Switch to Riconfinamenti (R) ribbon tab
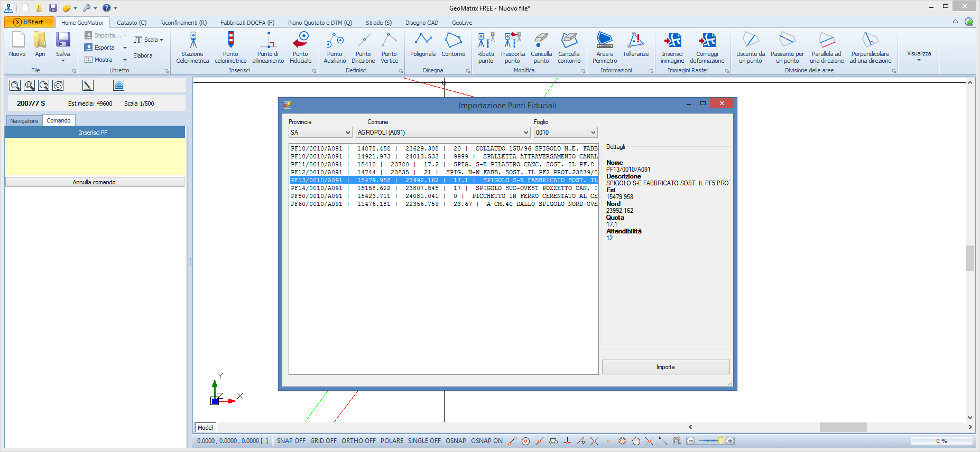Screen dimensions: 980x452 [x=183, y=23]
